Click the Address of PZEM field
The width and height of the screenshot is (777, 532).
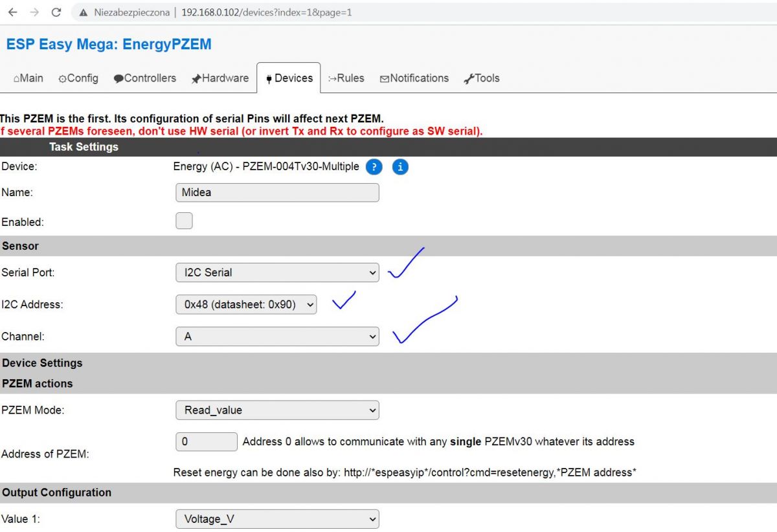[207, 441]
